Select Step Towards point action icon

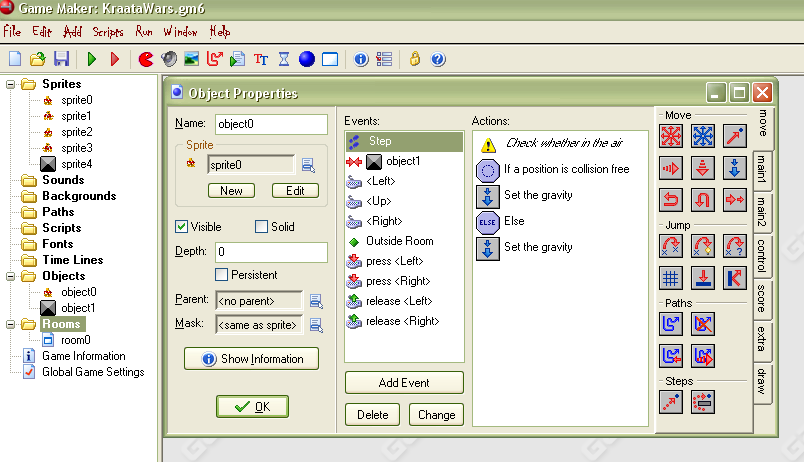tap(671, 403)
